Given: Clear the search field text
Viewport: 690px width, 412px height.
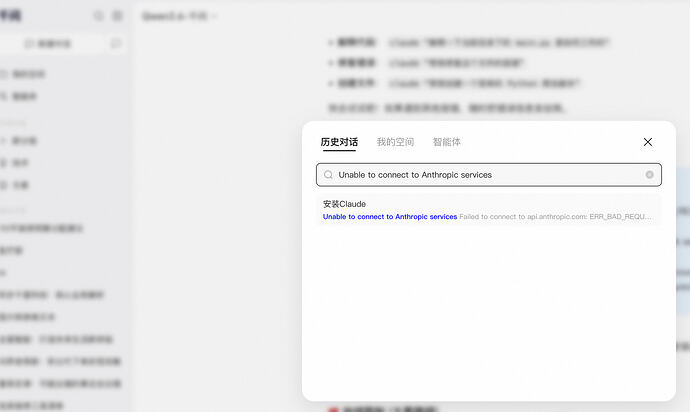Looking at the screenshot, I should (x=649, y=175).
